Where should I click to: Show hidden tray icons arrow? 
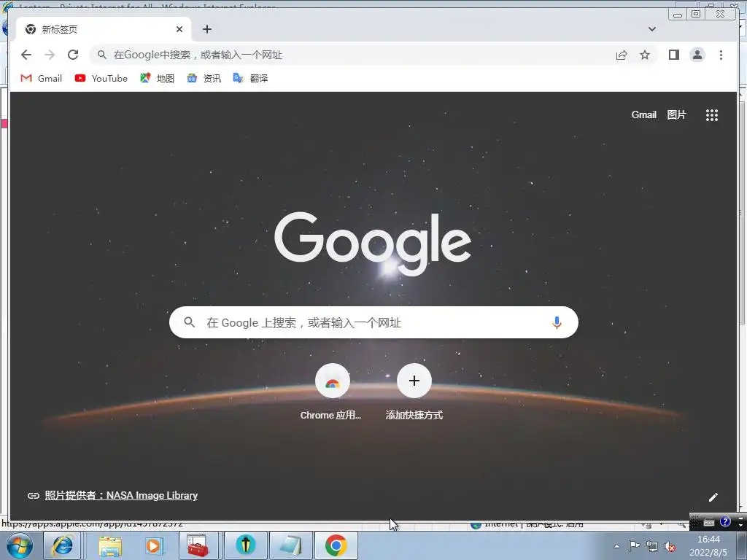point(616,546)
